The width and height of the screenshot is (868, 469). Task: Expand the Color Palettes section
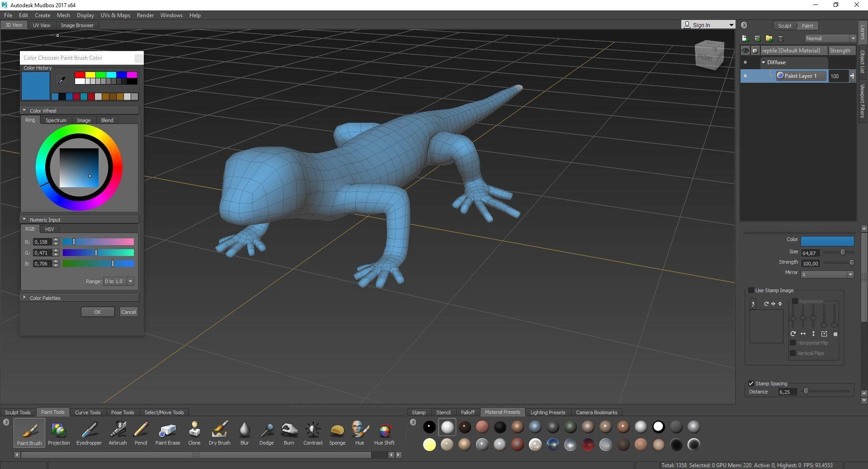(x=24, y=298)
